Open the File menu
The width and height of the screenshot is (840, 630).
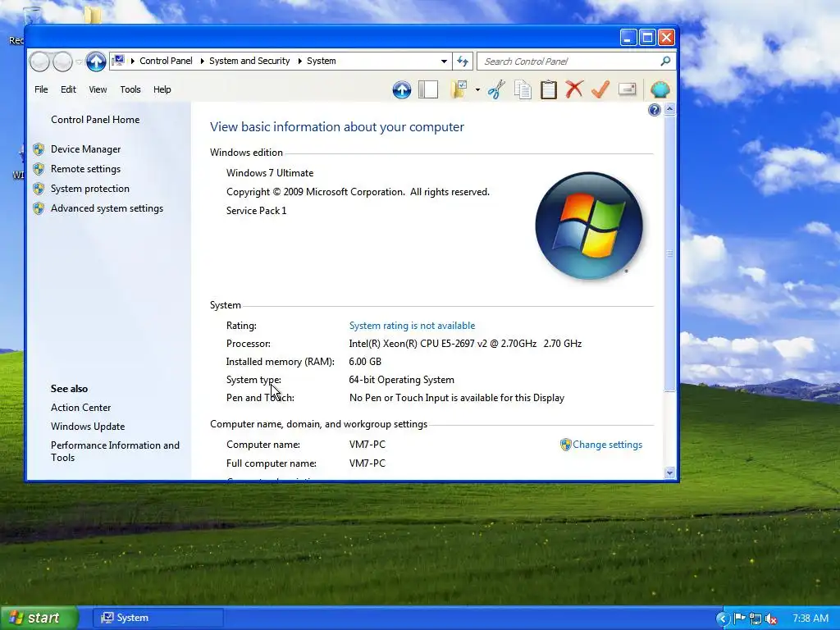[41, 89]
